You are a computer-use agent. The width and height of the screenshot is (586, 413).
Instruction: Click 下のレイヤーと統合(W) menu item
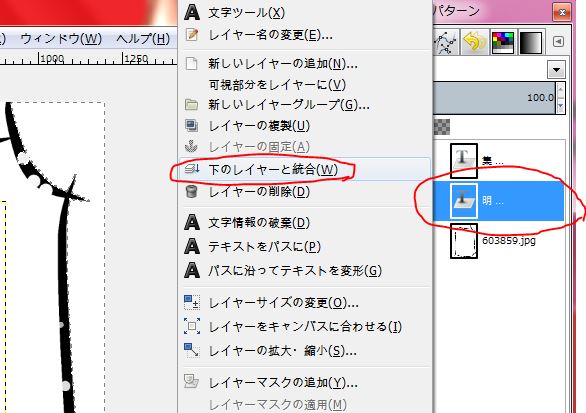[x=305, y=170]
